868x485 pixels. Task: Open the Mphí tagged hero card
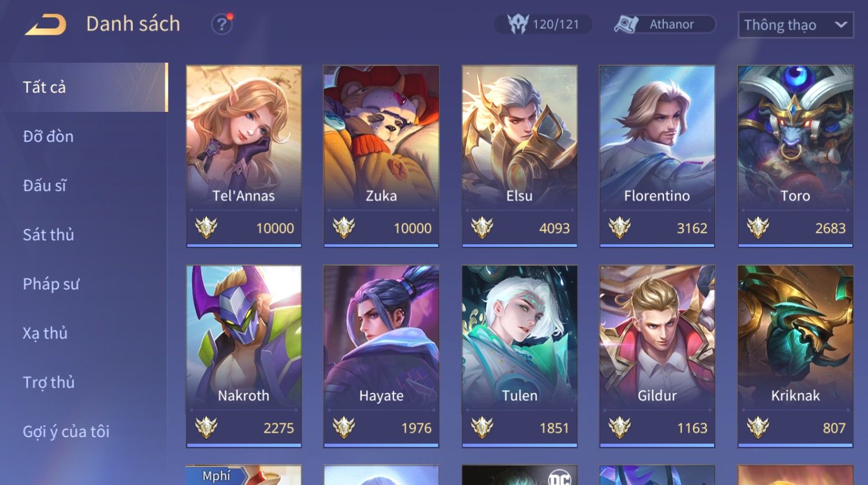coord(244,475)
